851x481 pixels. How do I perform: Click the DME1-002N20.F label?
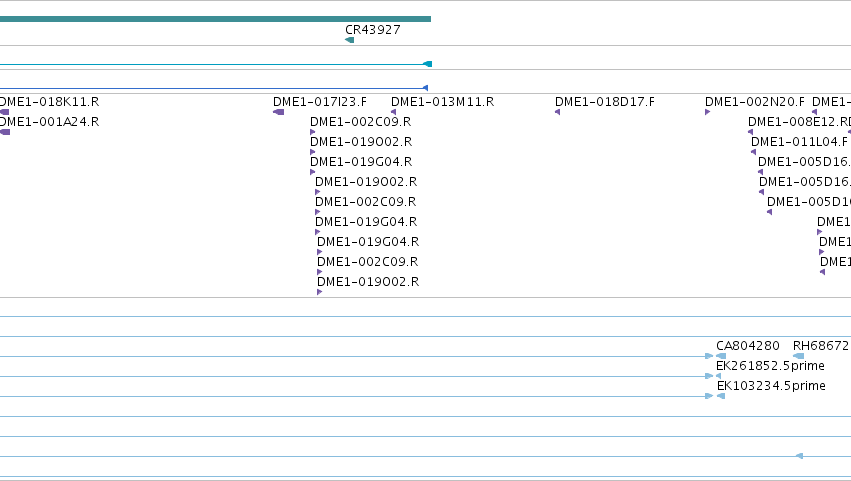tap(755, 102)
